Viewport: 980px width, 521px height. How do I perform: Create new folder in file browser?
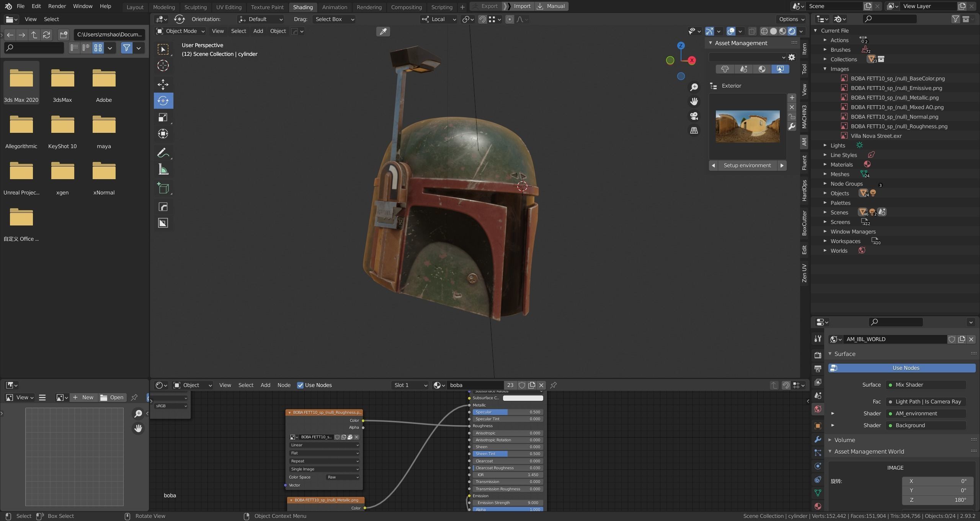pos(64,35)
